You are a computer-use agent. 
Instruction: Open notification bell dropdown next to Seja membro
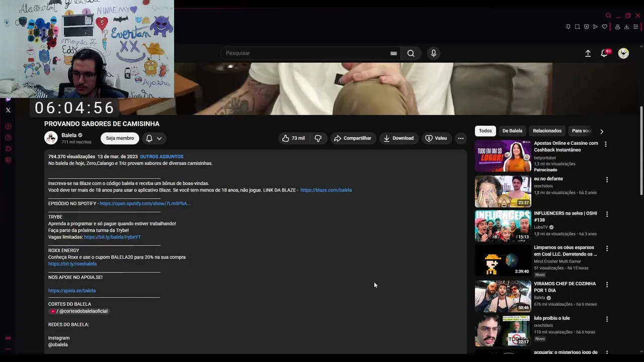[154, 138]
